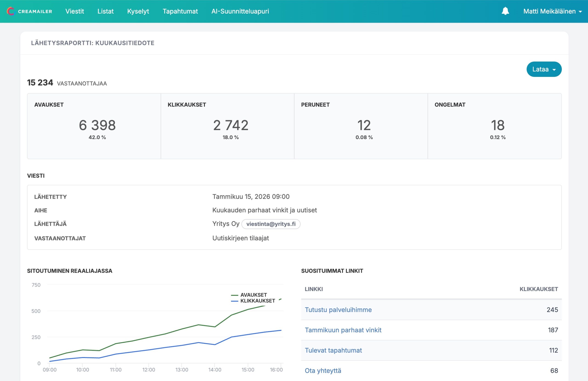Screen dimensions: 588x381
Task: Select the Ongelmat stat card
Action: click(x=494, y=126)
